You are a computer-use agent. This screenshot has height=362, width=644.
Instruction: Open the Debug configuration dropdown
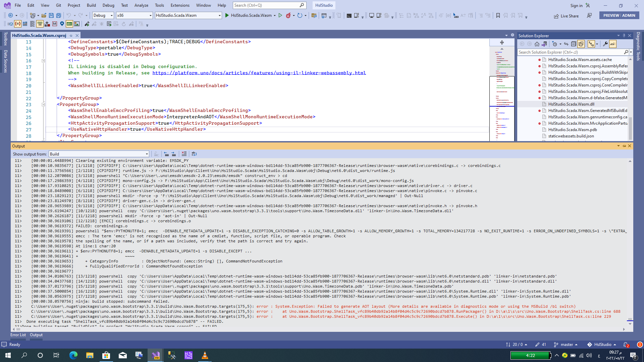click(103, 15)
